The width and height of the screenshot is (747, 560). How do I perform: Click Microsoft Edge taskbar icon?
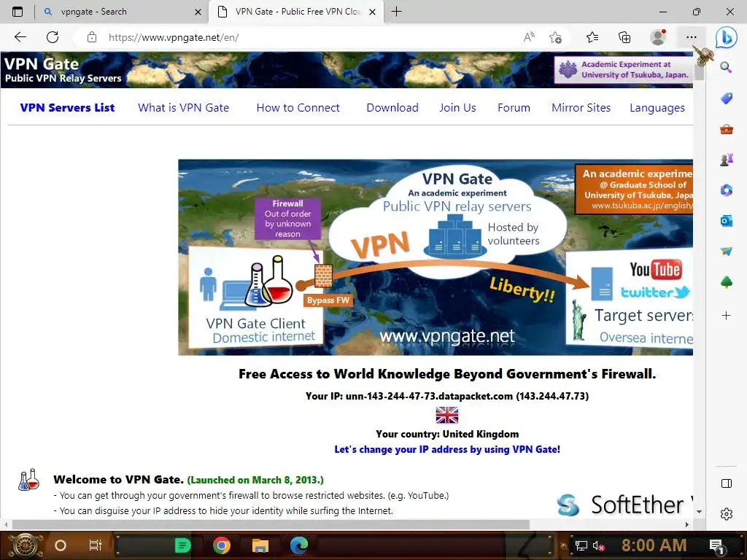(299, 545)
